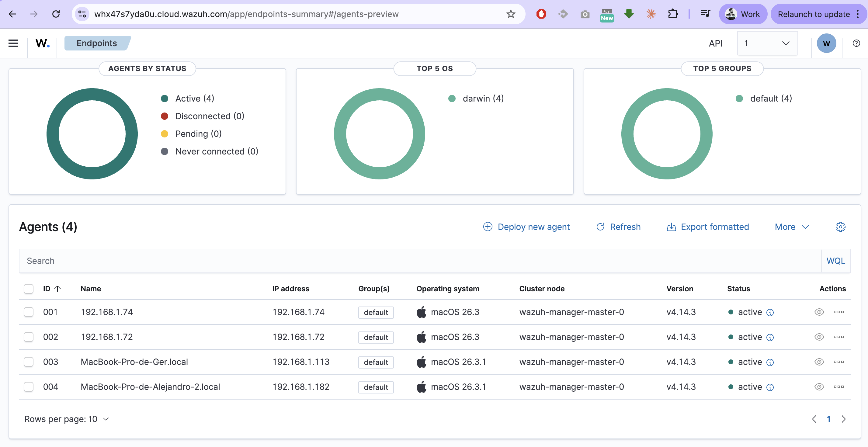Image resolution: width=868 pixels, height=447 pixels.
Task: Open agent MacBook-Pro-de-Ger.local
Action: click(x=134, y=362)
